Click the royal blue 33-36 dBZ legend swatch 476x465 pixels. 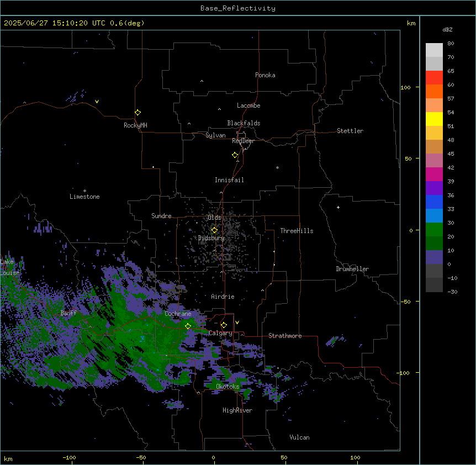click(434, 202)
